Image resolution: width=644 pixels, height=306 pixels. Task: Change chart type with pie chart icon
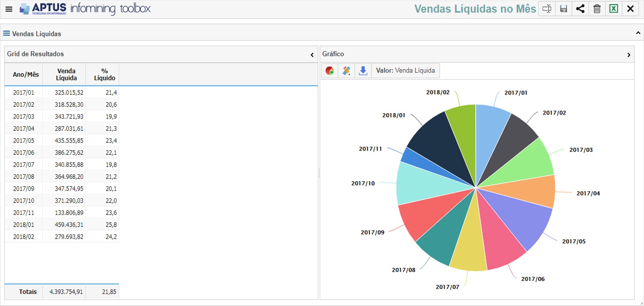click(330, 71)
